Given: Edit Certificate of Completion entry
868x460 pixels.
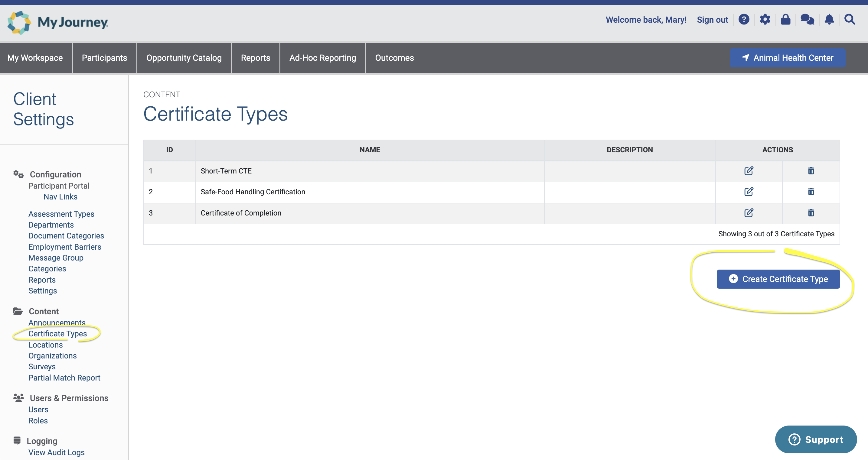Looking at the screenshot, I should pos(748,213).
